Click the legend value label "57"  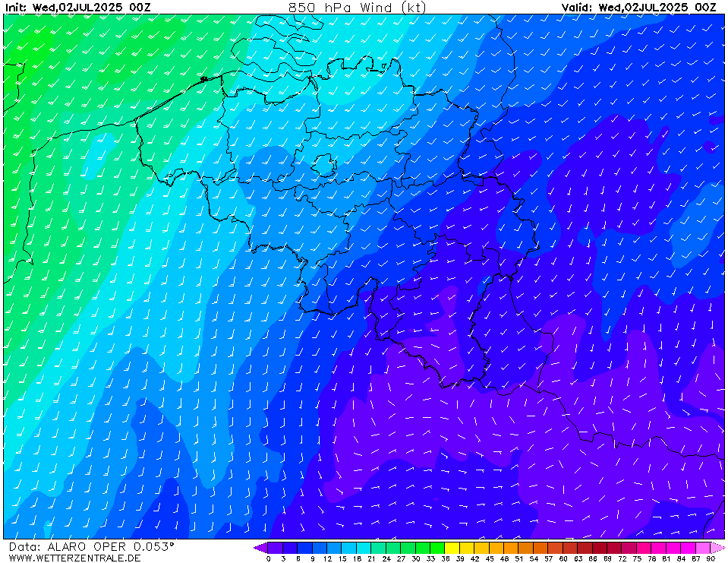coord(549,558)
